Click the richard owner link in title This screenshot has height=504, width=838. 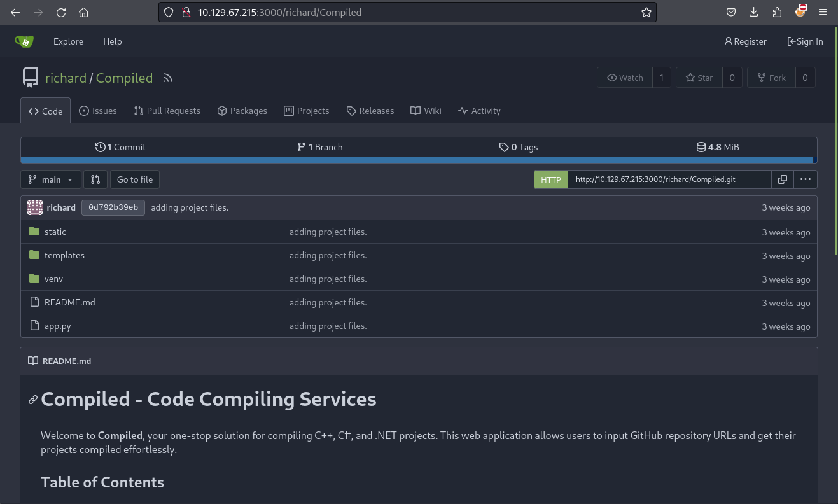pyautogui.click(x=66, y=78)
